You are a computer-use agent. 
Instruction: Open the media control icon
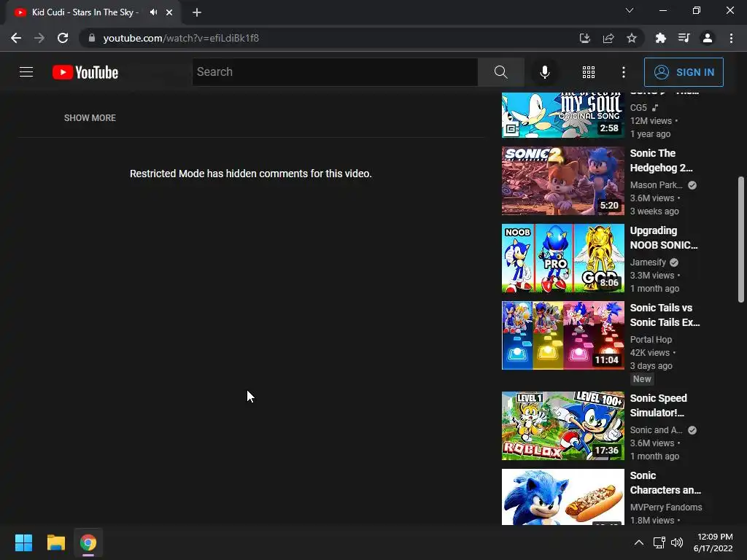pos(684,38)
